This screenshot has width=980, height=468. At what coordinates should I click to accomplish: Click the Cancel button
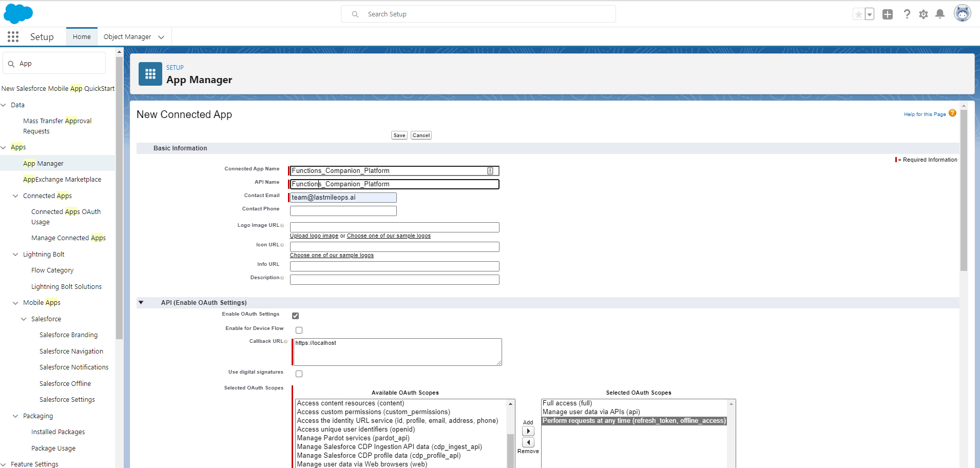point(421,135)
